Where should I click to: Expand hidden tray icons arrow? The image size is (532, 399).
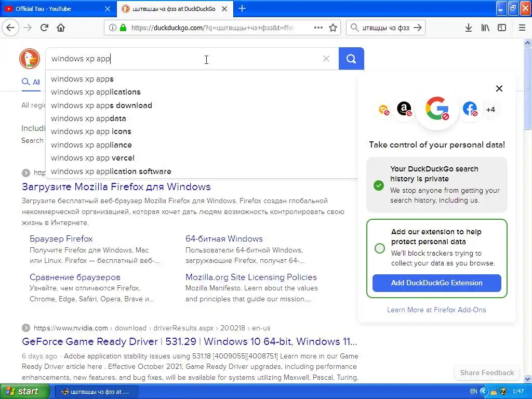coord(484,392)
